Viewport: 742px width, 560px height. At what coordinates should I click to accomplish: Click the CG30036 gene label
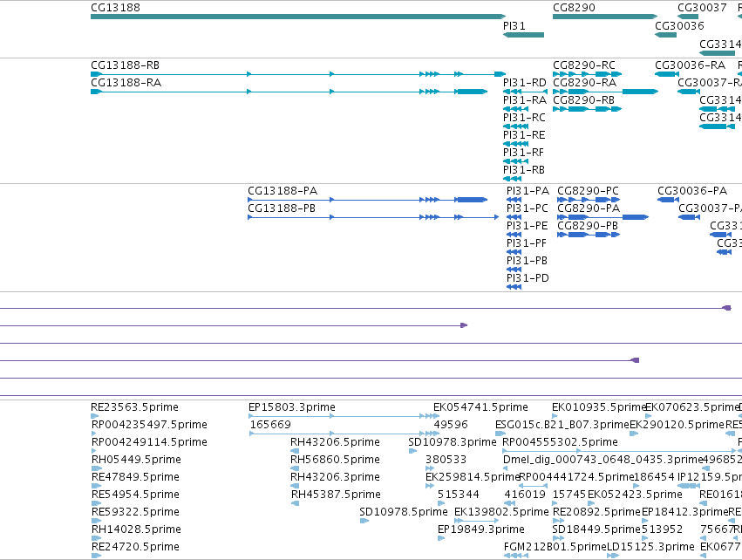(679, 26)
